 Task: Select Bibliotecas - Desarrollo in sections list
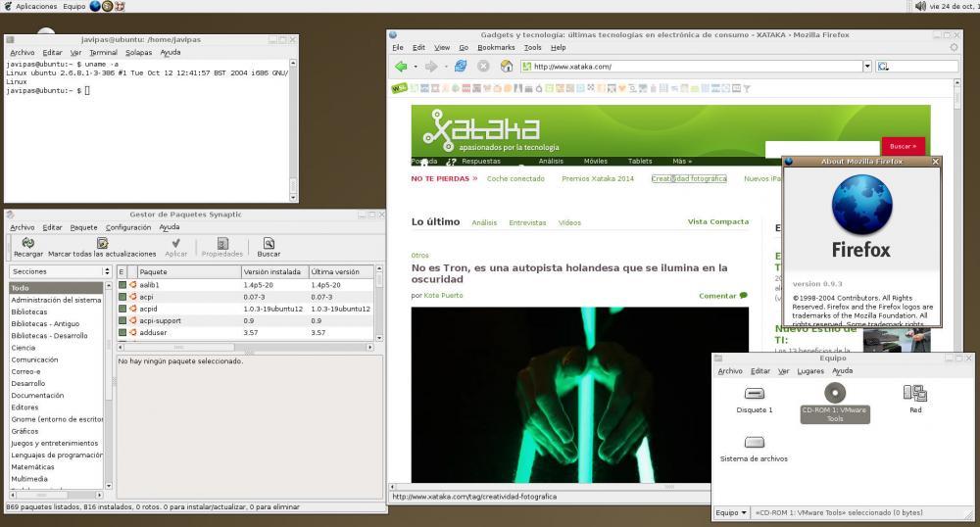pyautogui.click(x=51, y=336)
